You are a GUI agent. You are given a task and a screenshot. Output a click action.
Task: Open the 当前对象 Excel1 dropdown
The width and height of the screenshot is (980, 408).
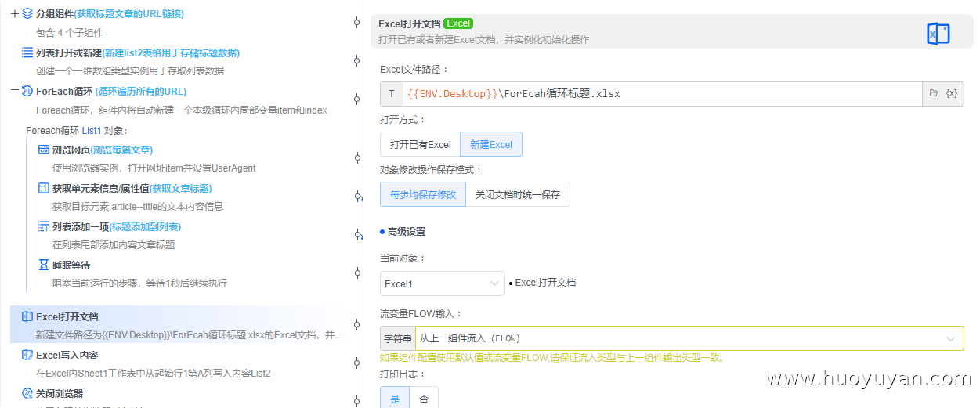click(443, 283)
